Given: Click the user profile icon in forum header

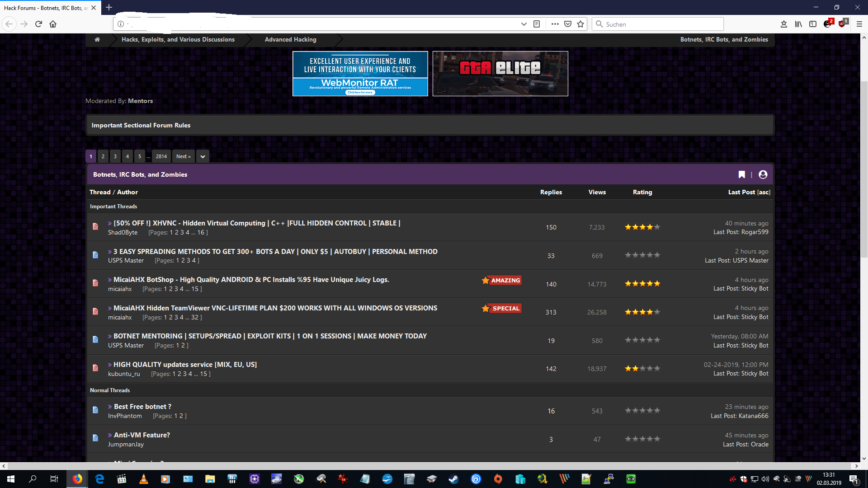Looking at the screenshot, I should (763, 174).
